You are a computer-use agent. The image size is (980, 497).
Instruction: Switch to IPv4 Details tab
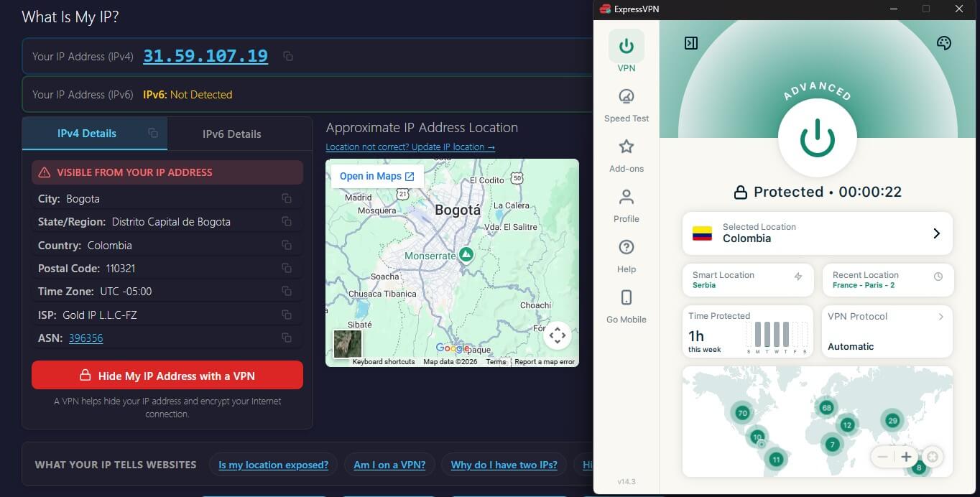pyautogui.click(x=87, y=134)
